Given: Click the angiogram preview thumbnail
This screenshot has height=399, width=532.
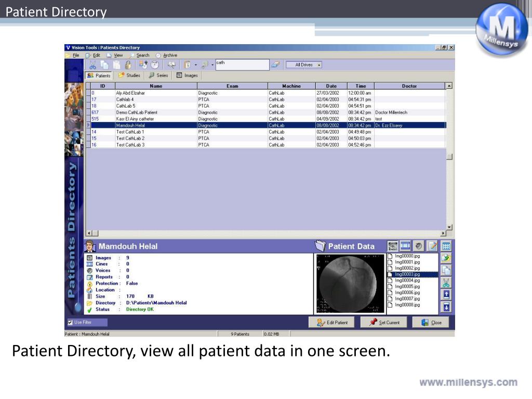Looking at the screenshot, I should [x=350, y=284].
